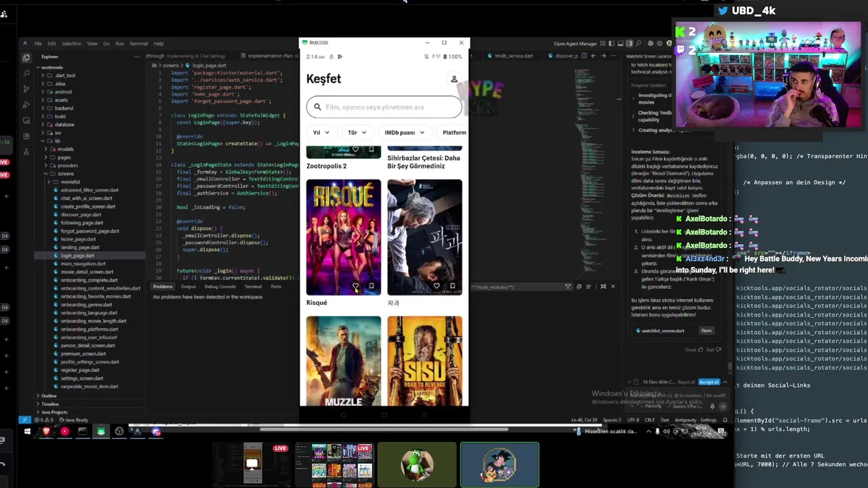Open the Selection menu

71,43
